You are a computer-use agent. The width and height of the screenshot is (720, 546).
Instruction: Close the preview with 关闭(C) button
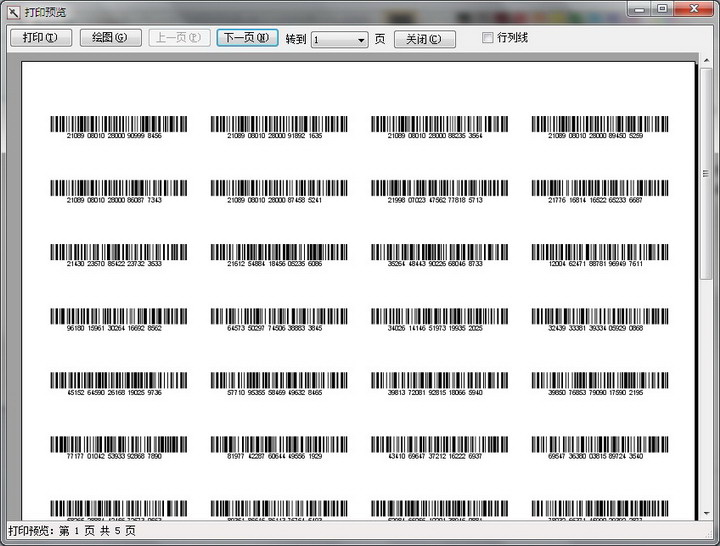[x=425, y=39]
